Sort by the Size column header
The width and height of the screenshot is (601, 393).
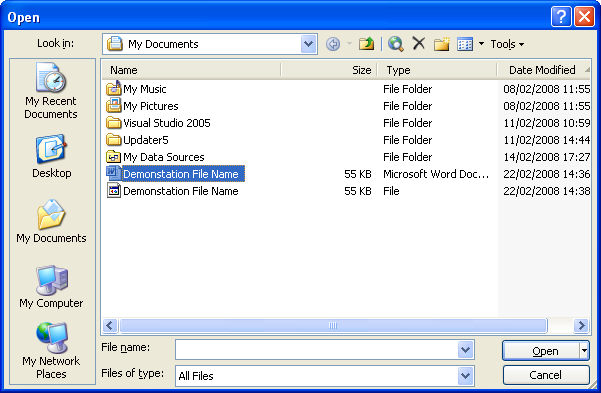pos(329,70)
